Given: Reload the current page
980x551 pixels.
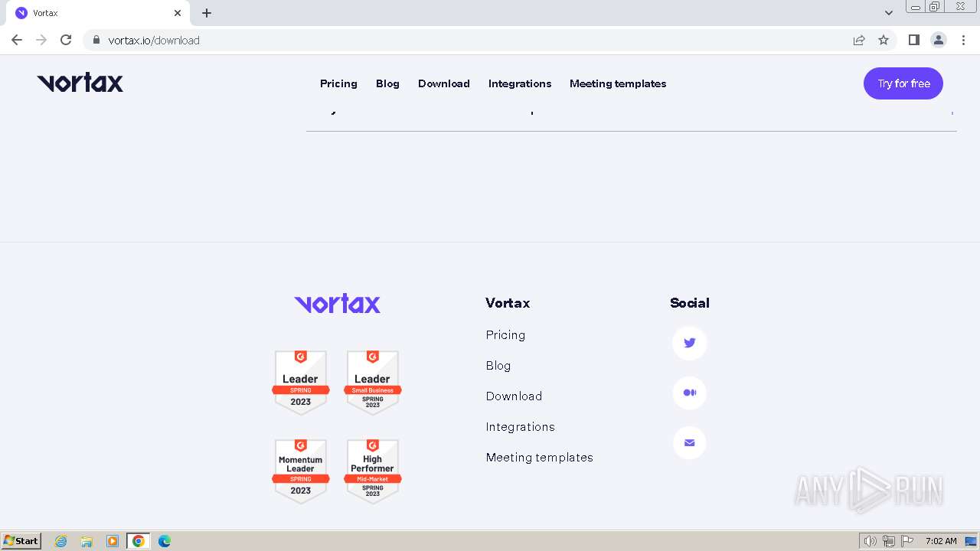Looking at the screenshot, I should click(x=66, y=40).
